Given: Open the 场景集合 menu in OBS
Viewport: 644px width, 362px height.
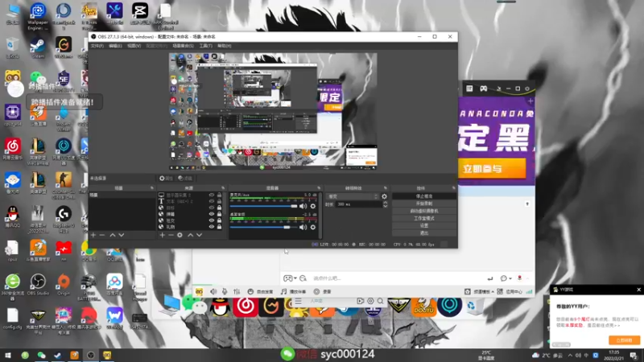Looking at the screenshot, I should point(184,46).
